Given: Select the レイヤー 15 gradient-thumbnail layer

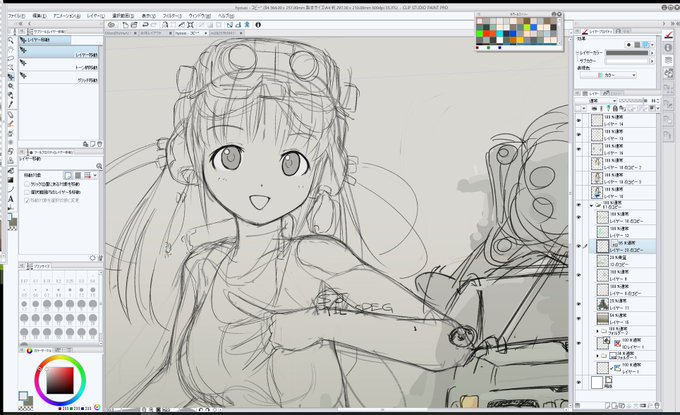Looking at the screenshot, I should (x=625, y=318).
